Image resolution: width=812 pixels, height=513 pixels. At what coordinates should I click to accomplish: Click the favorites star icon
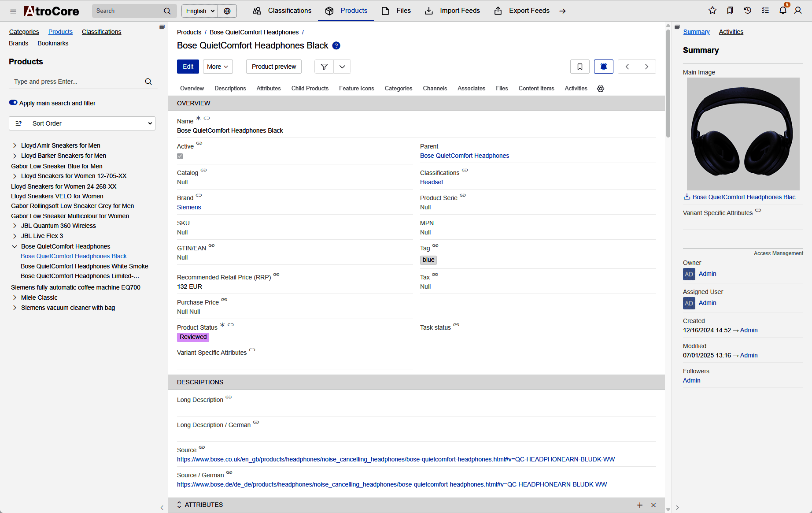[x=712, y=11]
